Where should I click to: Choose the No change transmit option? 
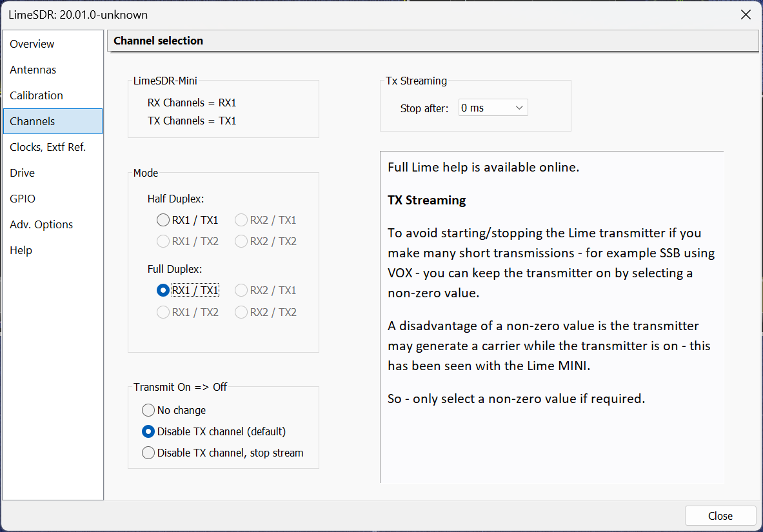148,410
